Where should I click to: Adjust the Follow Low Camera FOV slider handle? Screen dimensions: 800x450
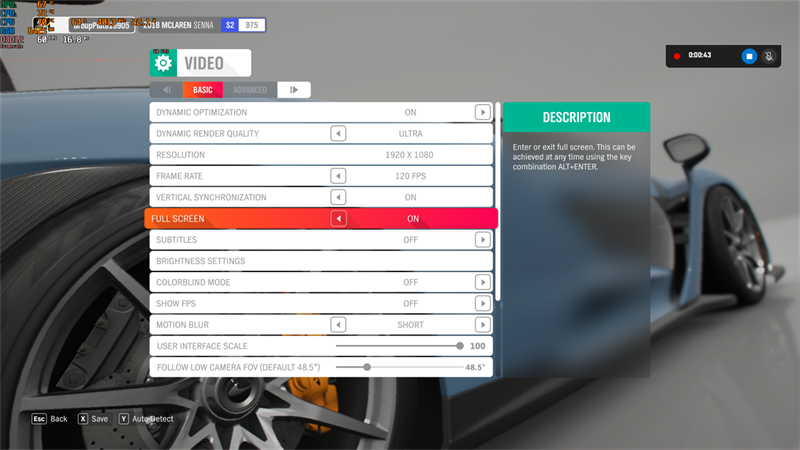[367, 367]
